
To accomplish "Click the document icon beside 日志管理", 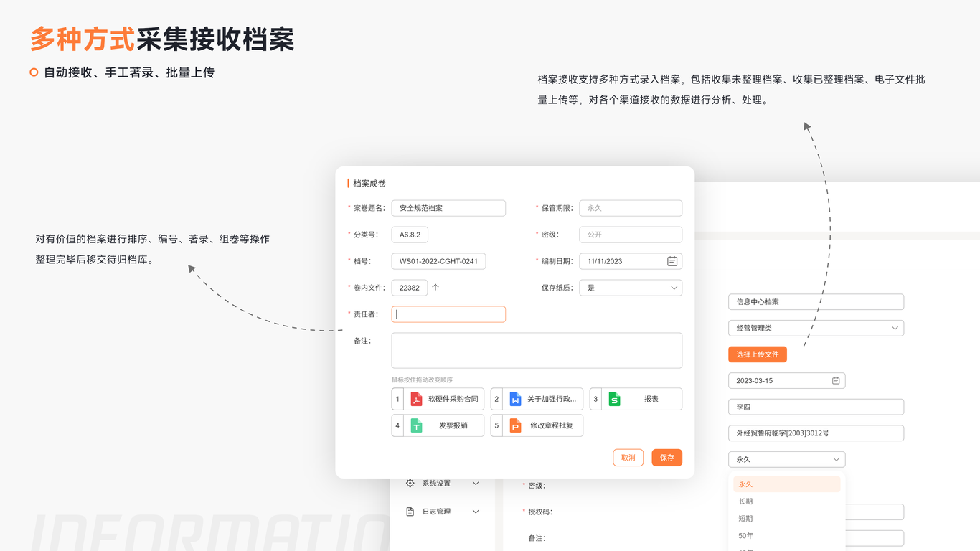I will tap(410, 512).
